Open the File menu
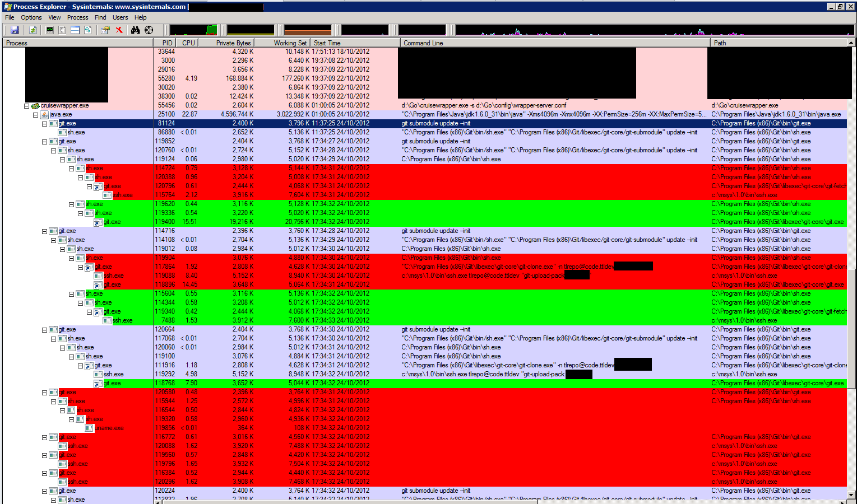The width and height of the screenshot is (857, 504). (x=10, y=17)
